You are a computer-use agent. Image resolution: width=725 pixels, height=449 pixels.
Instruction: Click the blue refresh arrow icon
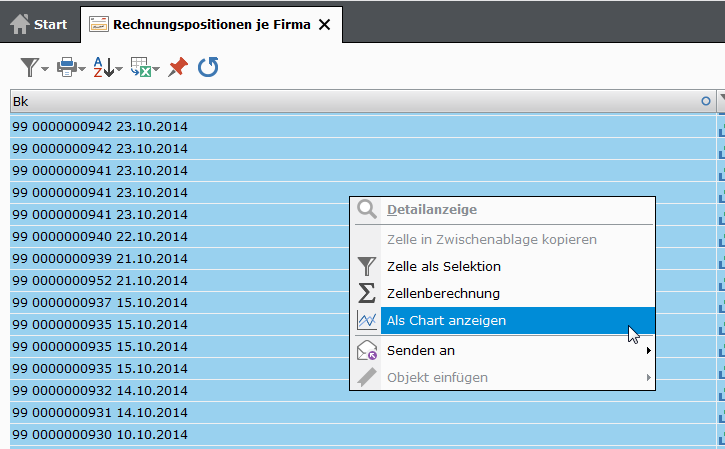208,68
